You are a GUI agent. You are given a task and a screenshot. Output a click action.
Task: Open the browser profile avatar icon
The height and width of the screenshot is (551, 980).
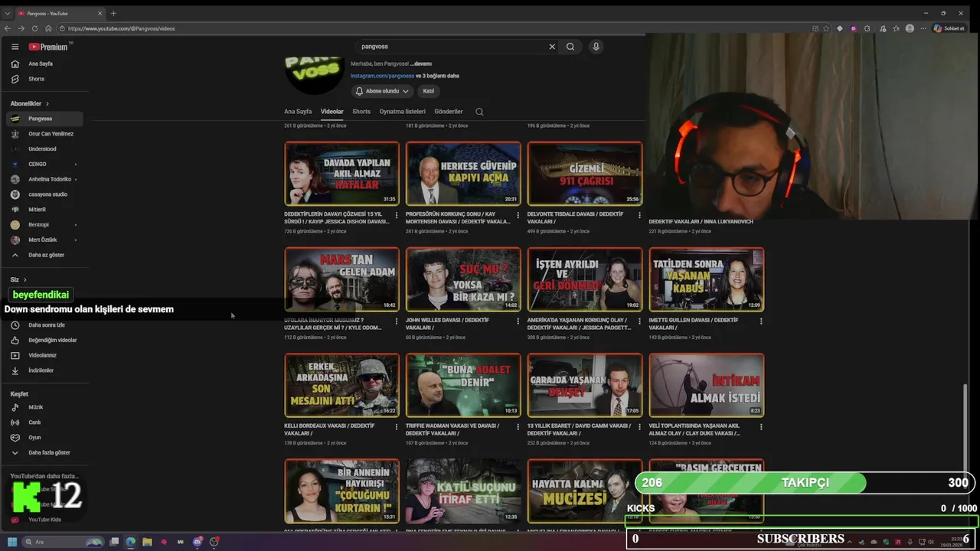[910, 28]
